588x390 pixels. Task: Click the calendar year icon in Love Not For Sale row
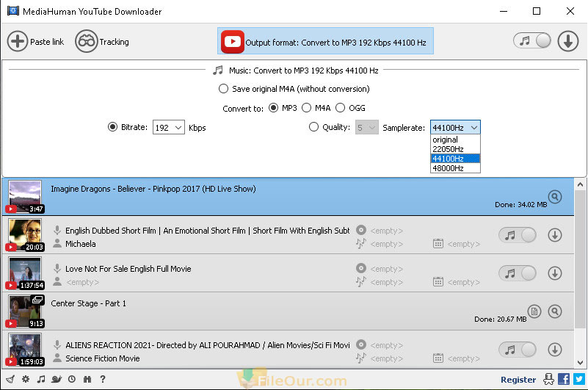coord(438,281)
